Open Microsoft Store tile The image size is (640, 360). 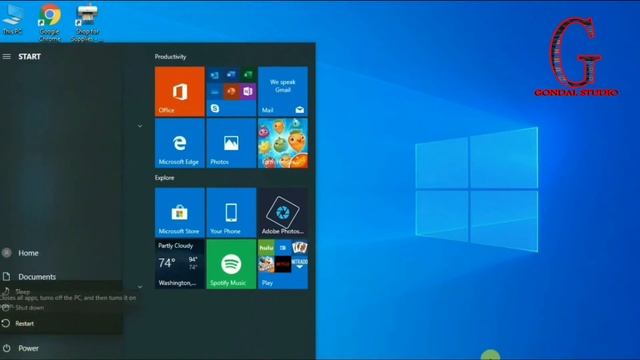click(x=180, y=213)
